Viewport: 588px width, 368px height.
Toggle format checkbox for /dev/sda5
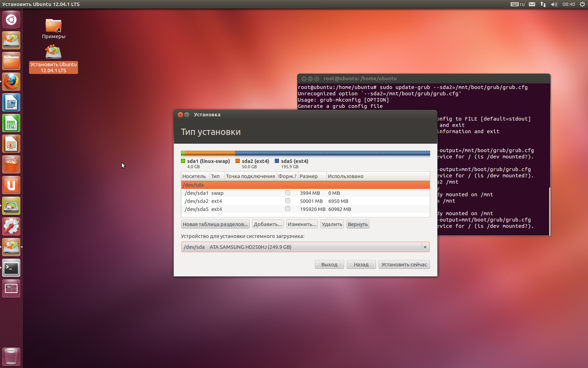(288, 209)
